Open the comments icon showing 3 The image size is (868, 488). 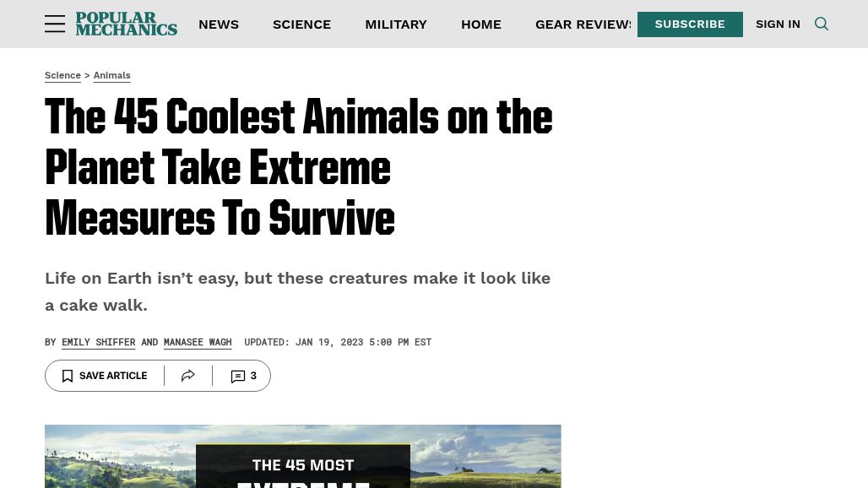pos(243,376)
